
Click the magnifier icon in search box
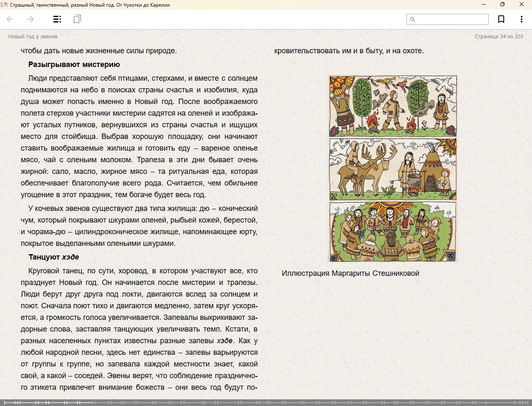(413, 20)
